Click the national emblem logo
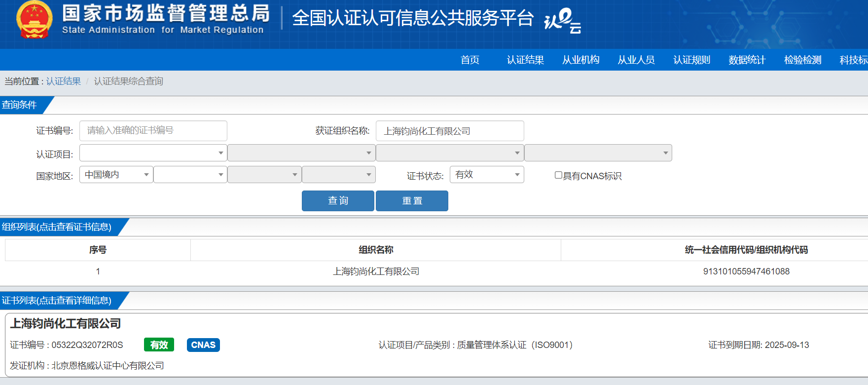This screenshot has height=385, width=868. (x=35, y=19)
